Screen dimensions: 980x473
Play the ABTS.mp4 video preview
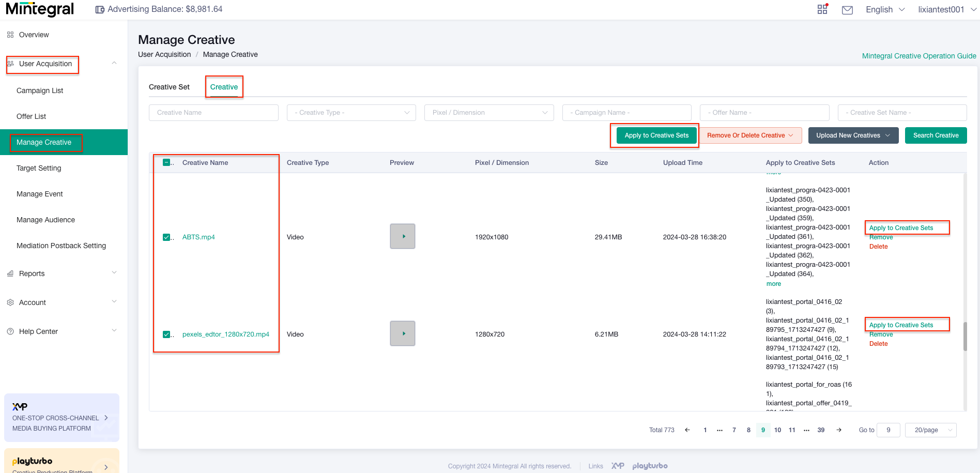(403, 236)
